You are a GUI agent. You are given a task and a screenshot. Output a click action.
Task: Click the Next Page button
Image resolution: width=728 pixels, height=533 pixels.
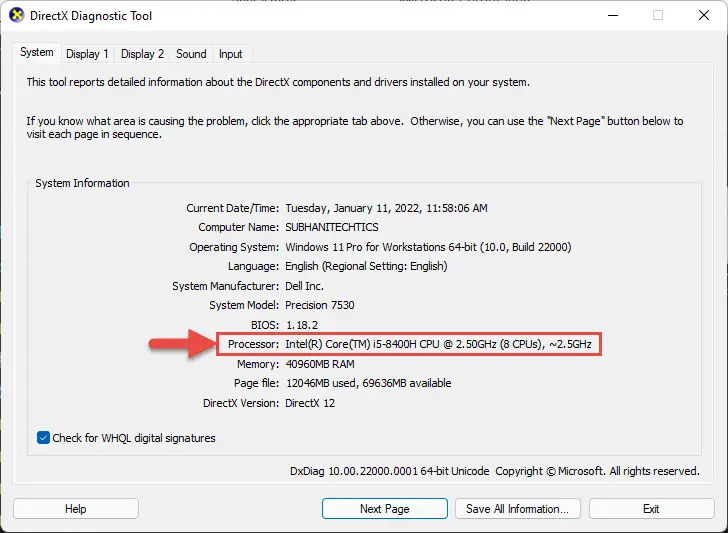point(384,509)
